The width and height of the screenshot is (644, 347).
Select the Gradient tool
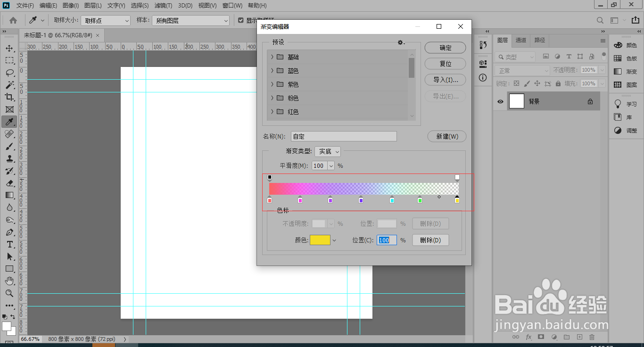9,195
